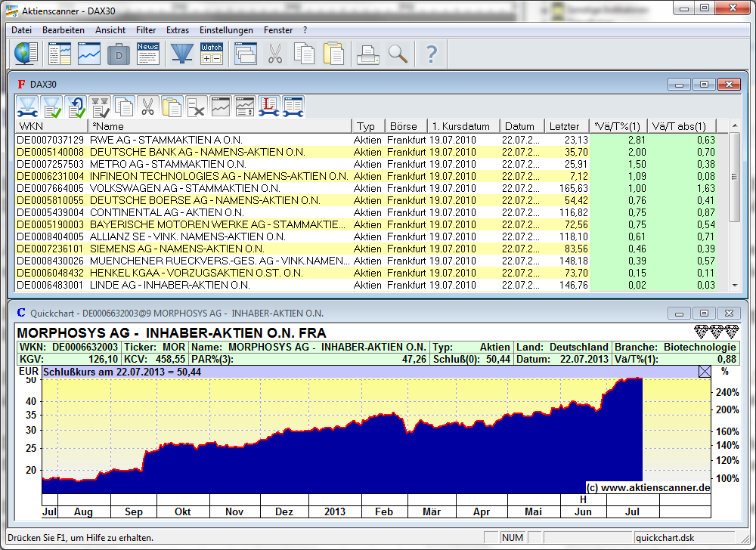Click the copy icon in DAX30 toolbar

tap(124, 107)
